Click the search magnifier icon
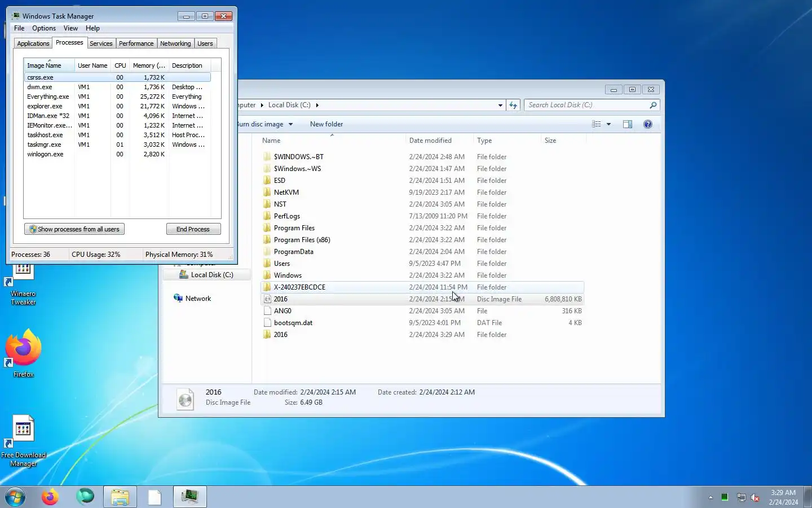Screen dimensions: 812x508 tap(653, 105)
